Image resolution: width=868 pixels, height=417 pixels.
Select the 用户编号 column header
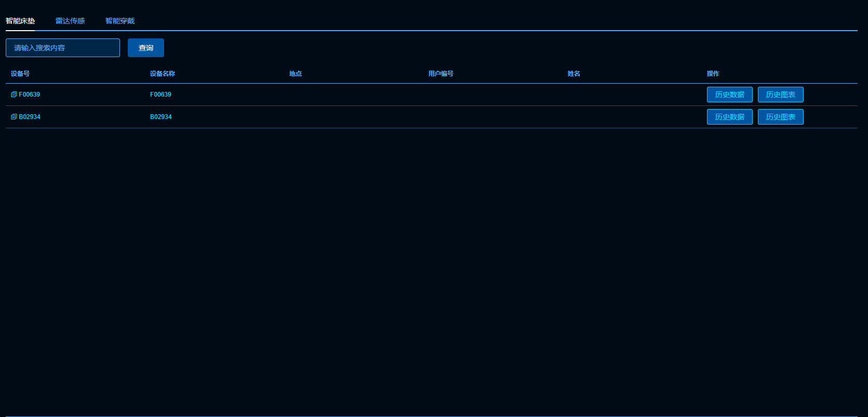coord(441,74)
